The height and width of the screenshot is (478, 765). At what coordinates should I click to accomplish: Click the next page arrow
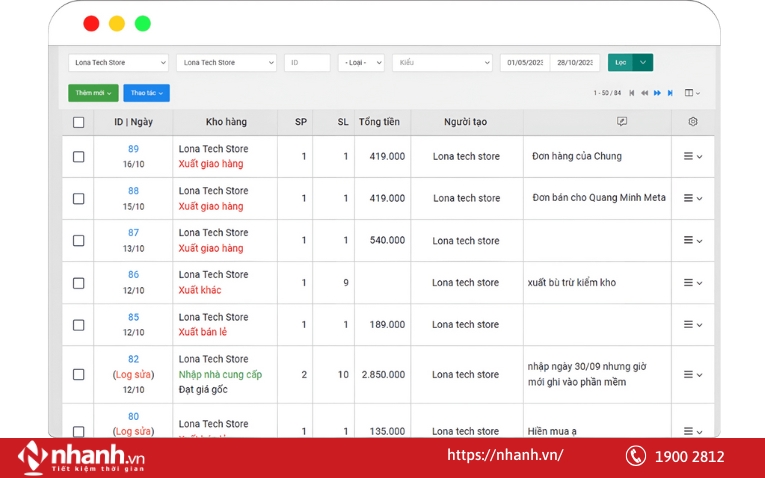pyautogui.click(x=657, y=93)
